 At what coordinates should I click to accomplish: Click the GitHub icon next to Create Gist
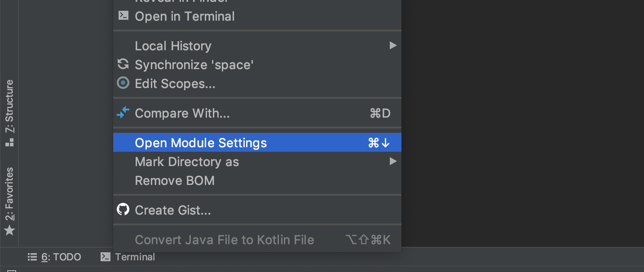pyautogui.click(x=123, y=210)
